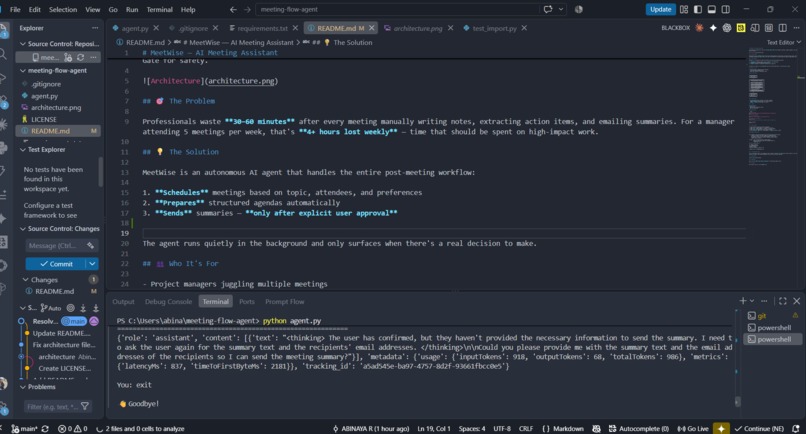
Task: Click the Auto branch selector in graph
Action: click(51, 308)
